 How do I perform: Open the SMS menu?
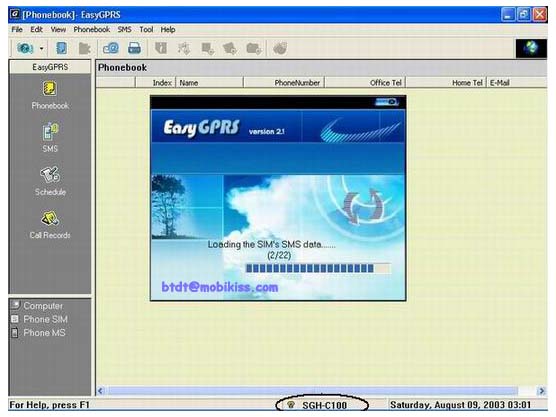tap(124, 29)
